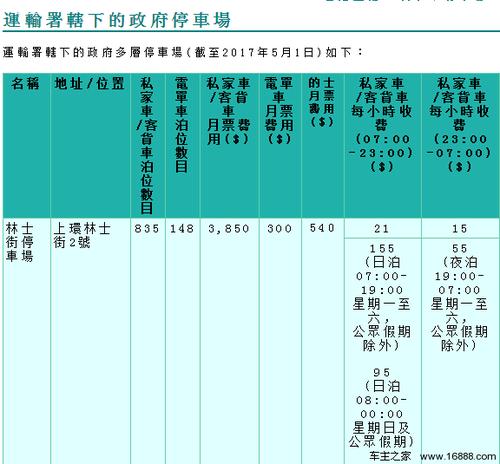
Task: Click the 55 night parking 19:00-07:00 entry
Action: pos(460,297)
